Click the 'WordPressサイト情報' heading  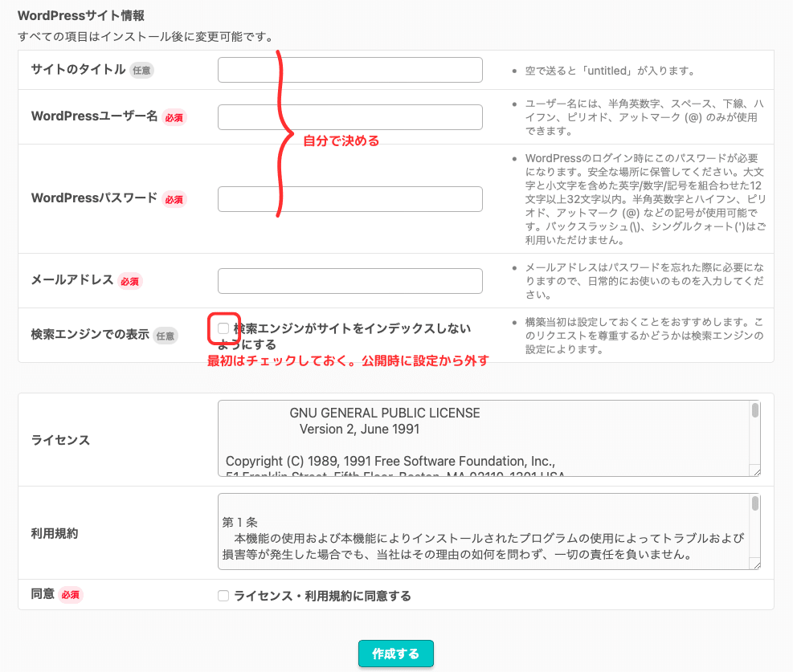tap(81, 16)
